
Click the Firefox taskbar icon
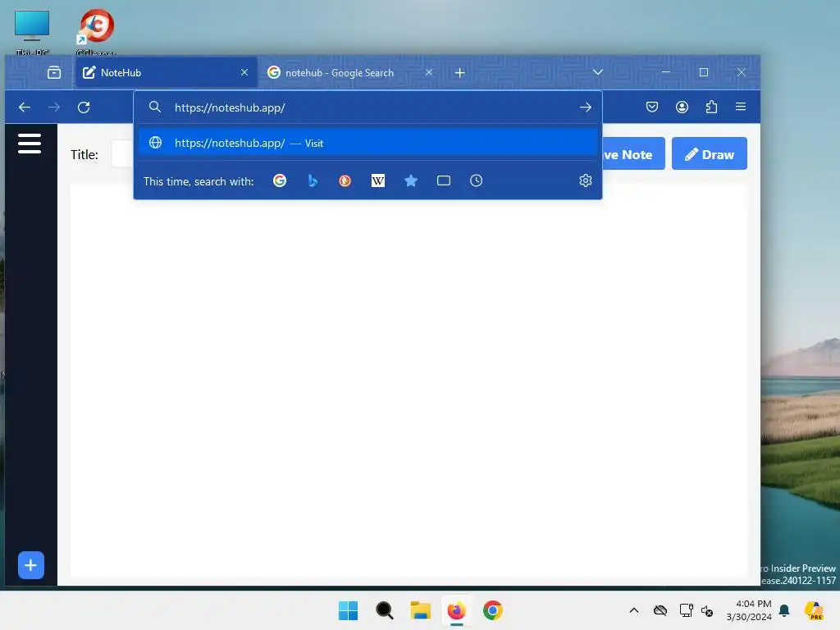coord(456,610)
